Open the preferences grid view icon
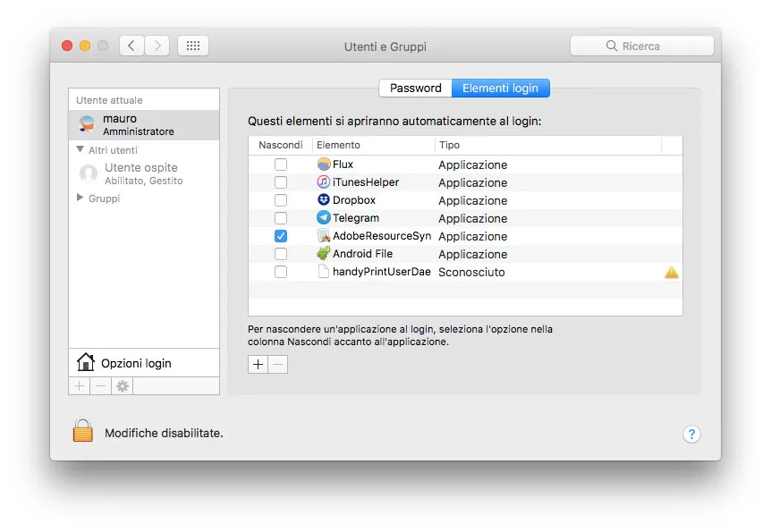 pyautogui.click(x=192, y=45)
